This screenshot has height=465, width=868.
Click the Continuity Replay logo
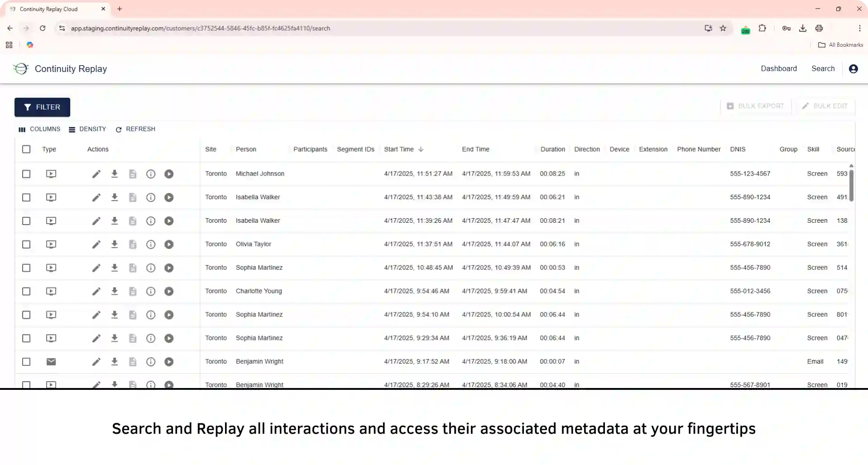pyautogui.click(x=21, y=69)
